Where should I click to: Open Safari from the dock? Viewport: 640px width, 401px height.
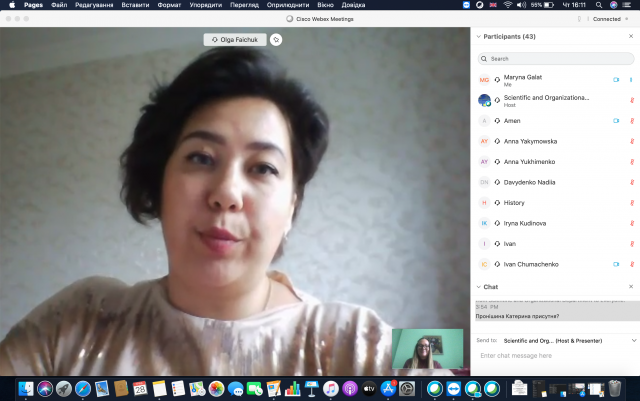83,389
